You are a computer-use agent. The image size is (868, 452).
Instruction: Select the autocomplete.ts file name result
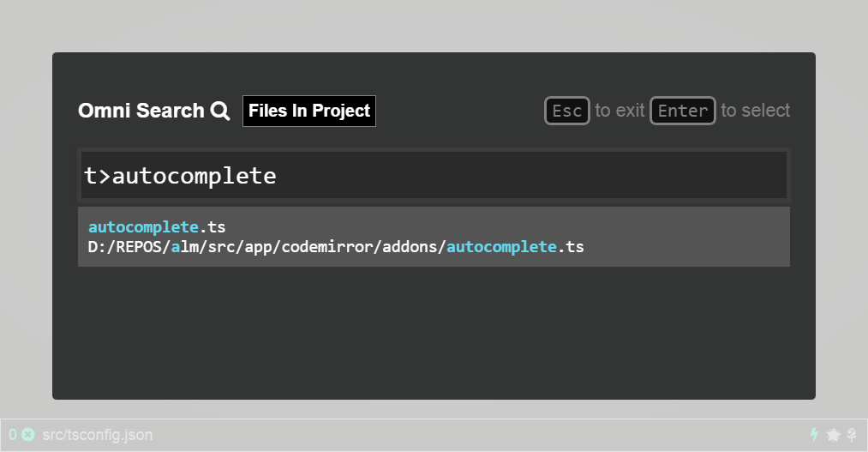157,227
